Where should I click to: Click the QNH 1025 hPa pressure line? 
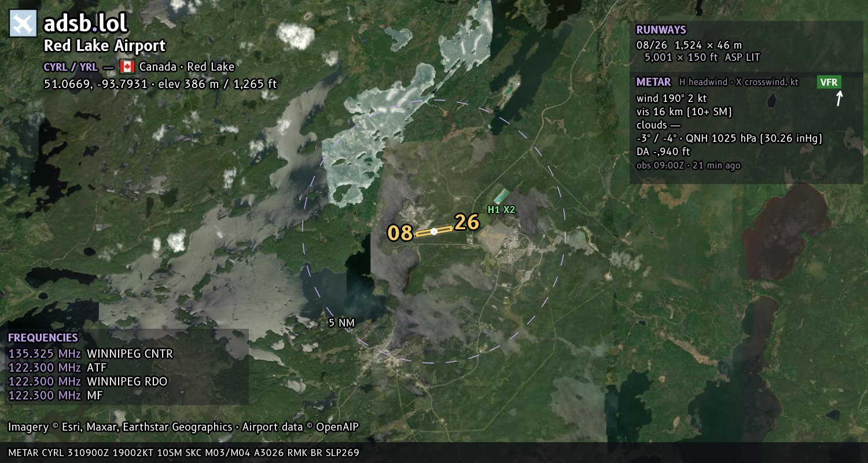(x=729, y=138)
